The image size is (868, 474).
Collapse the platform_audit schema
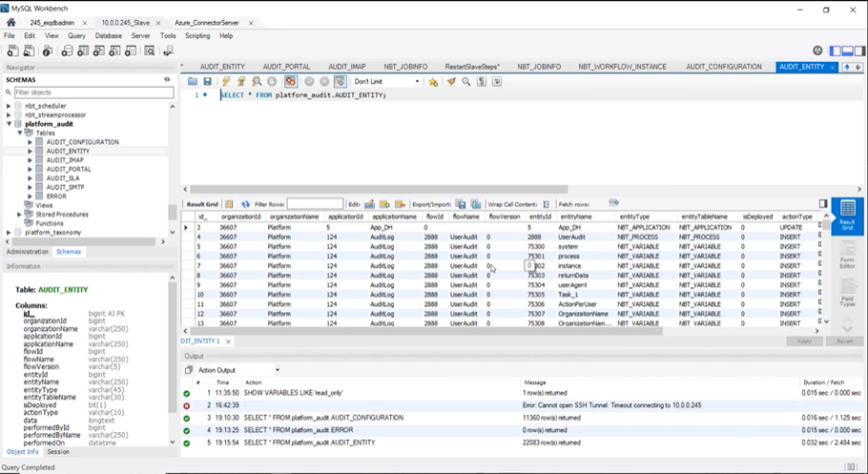(x=9, y=124)
